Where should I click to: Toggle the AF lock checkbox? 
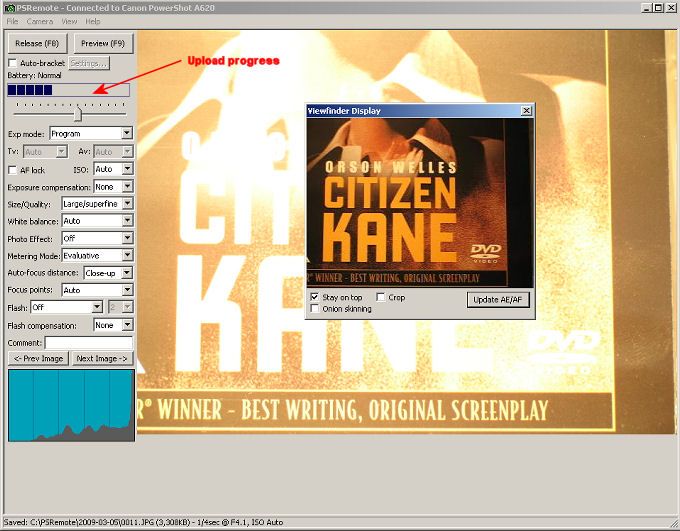(13, 170)
